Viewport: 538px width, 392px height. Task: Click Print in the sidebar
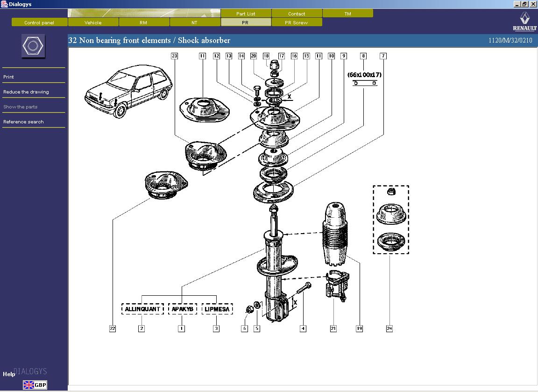tap(8, 77)
